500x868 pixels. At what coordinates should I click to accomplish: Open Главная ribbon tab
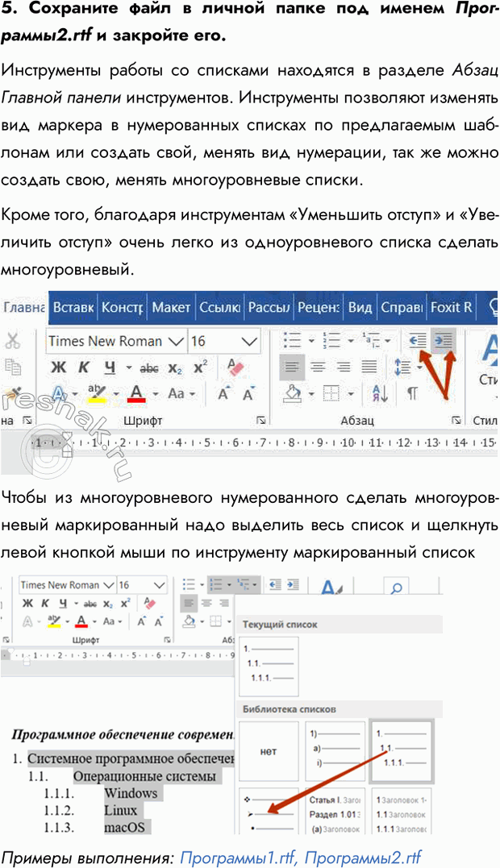(24, 307)
